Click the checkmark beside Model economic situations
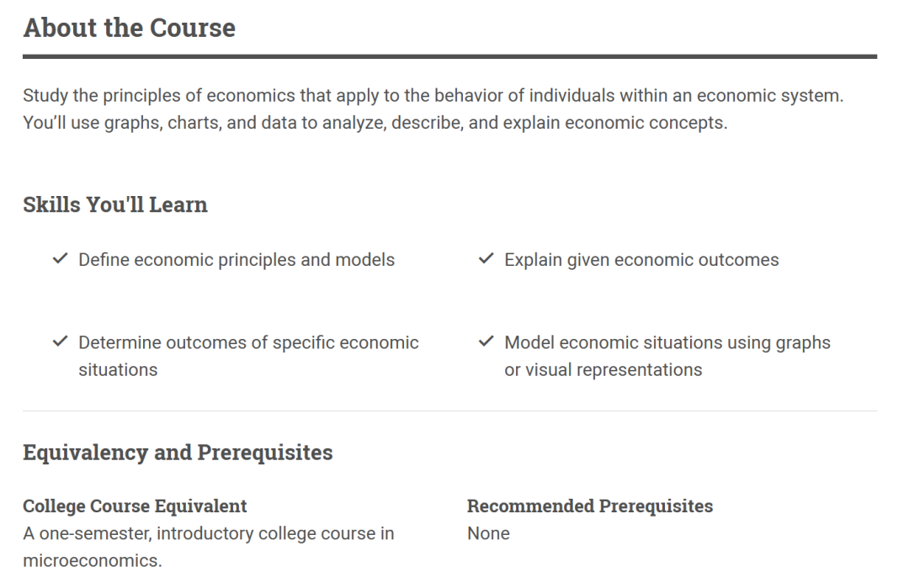 [x=486, y=342]
